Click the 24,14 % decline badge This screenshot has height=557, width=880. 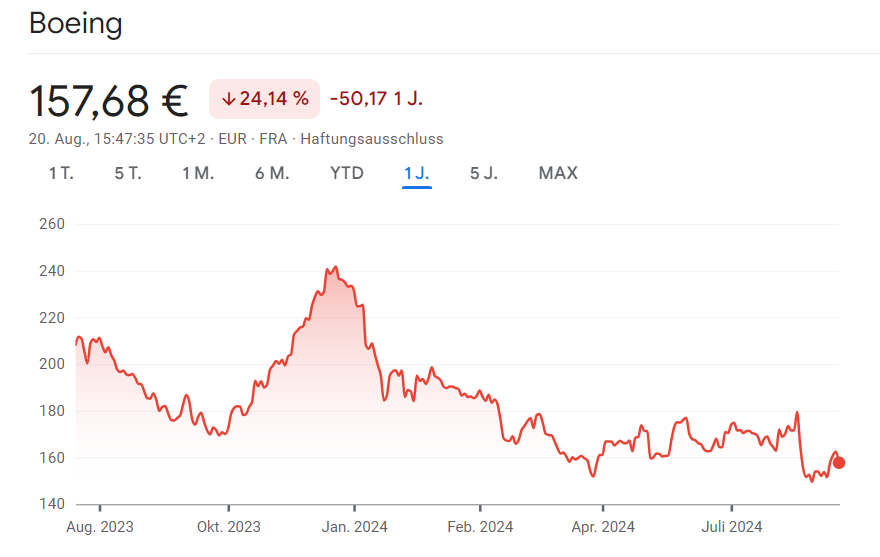point(264,99)
